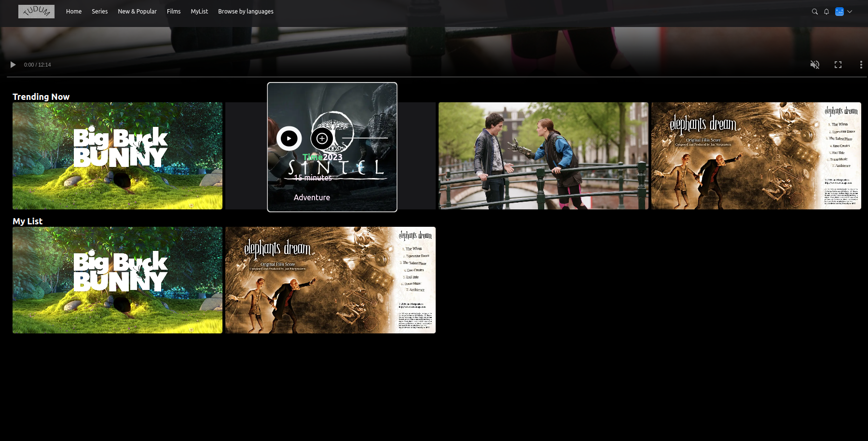Unmute the video with speaker icon
The image size is (868, 441).
coord(815,65)
